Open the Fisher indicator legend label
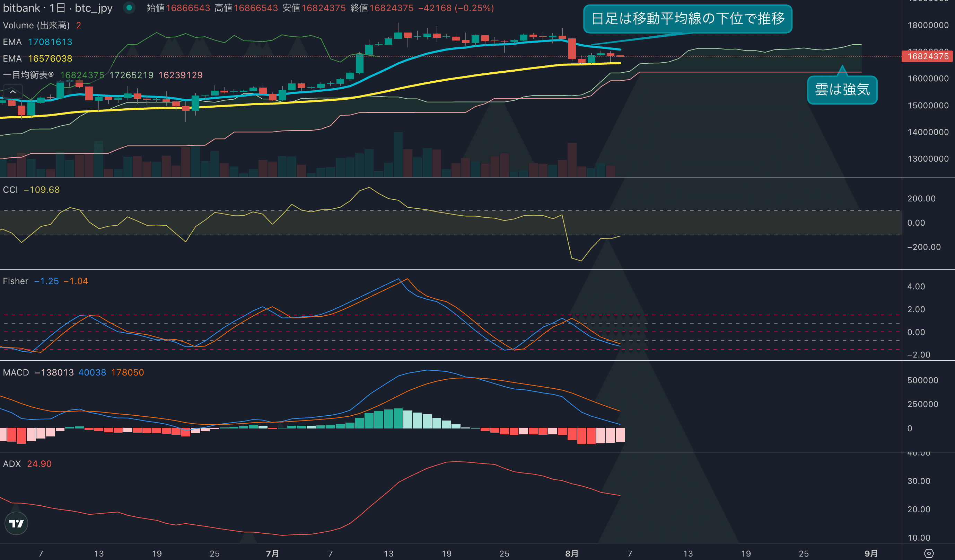Screen dimensions: 955x560 16,281
